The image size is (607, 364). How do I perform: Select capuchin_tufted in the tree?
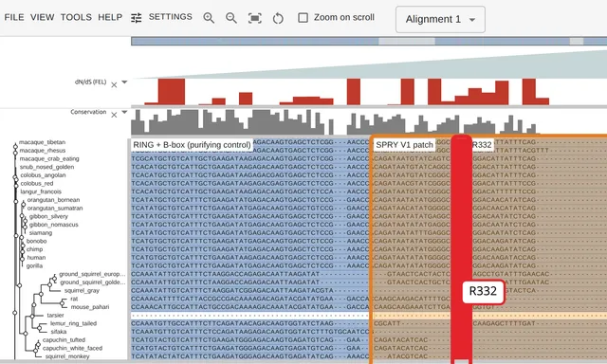(x=64, y=339)
